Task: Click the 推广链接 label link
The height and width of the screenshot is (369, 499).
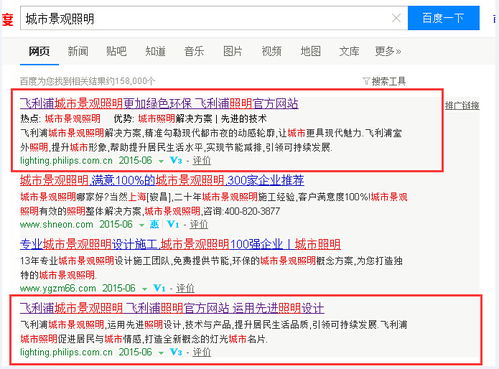Action: (462, 106)
